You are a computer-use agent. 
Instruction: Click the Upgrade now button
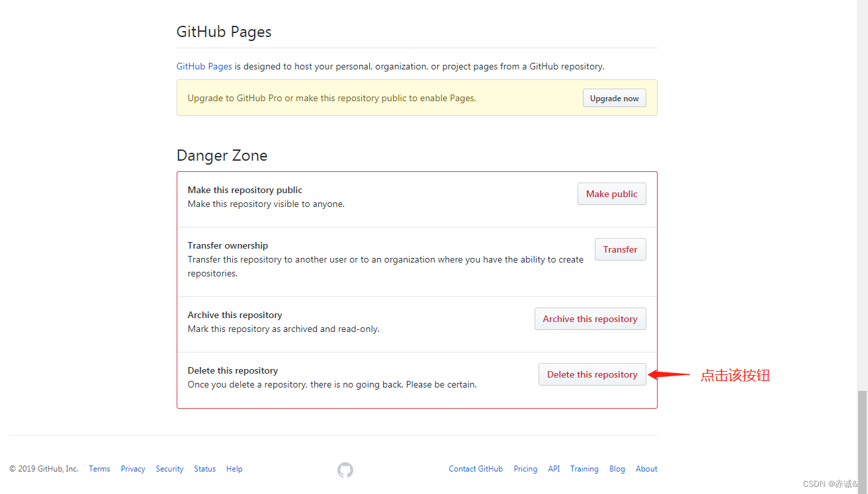tap(614, 99)
